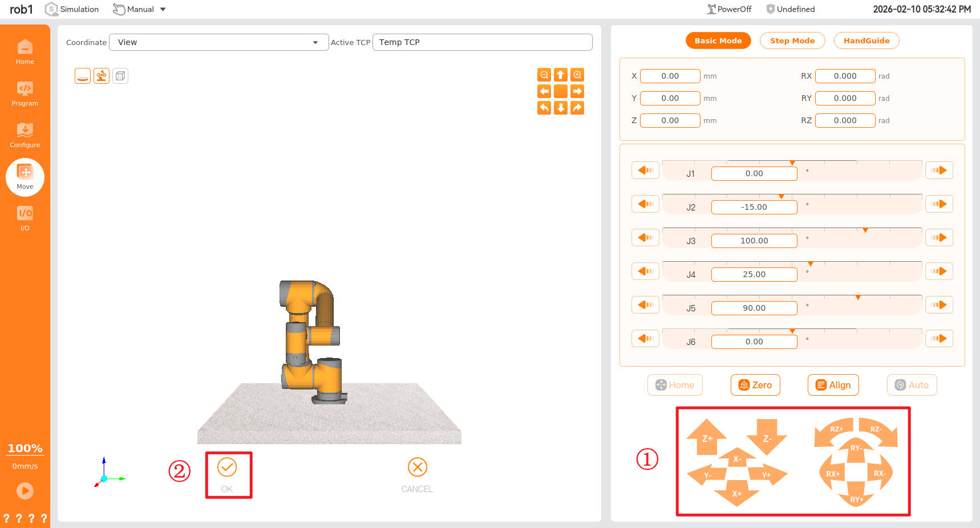Open the Program page from the sidebar
Image resolution: width=980 pixels, height=528 pixels.
pyautogui.click(x=25, y=94)
